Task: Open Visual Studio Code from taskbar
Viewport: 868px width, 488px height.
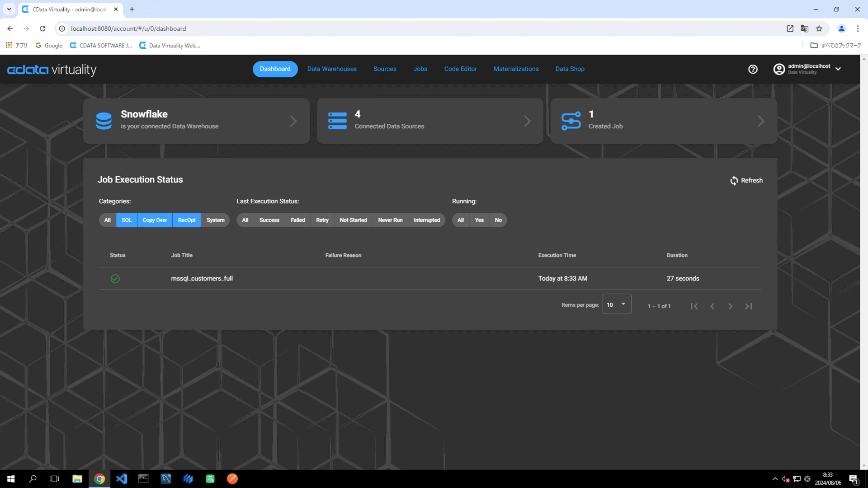Action: [121, 479]
